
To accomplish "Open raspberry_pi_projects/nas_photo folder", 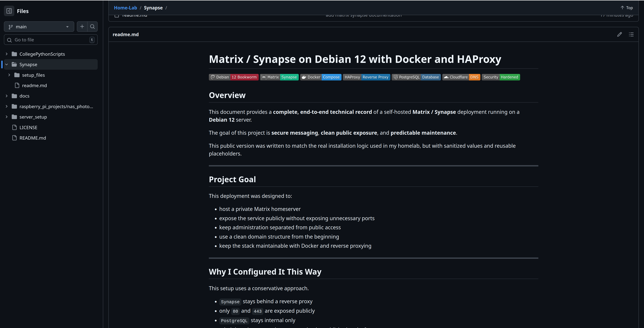I will pos(56,106).
